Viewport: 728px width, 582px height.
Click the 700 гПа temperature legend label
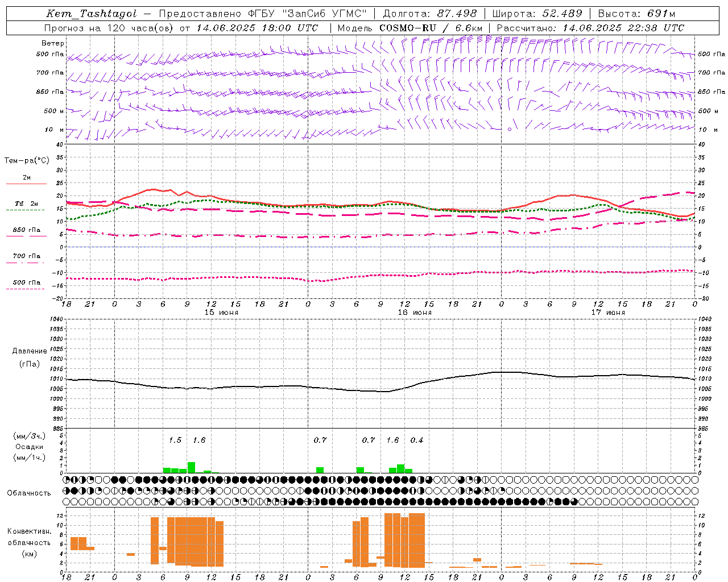click(x=27, y=256)
